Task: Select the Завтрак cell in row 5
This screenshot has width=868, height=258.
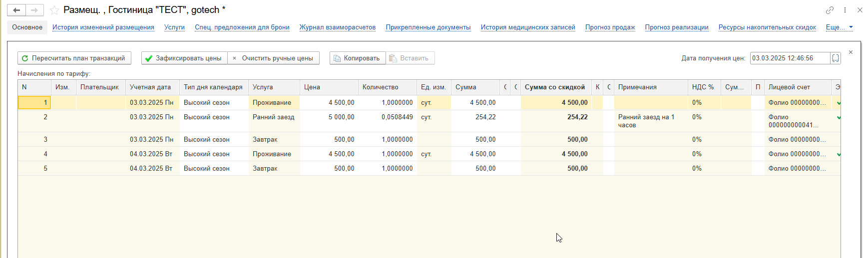Action: 274,169
